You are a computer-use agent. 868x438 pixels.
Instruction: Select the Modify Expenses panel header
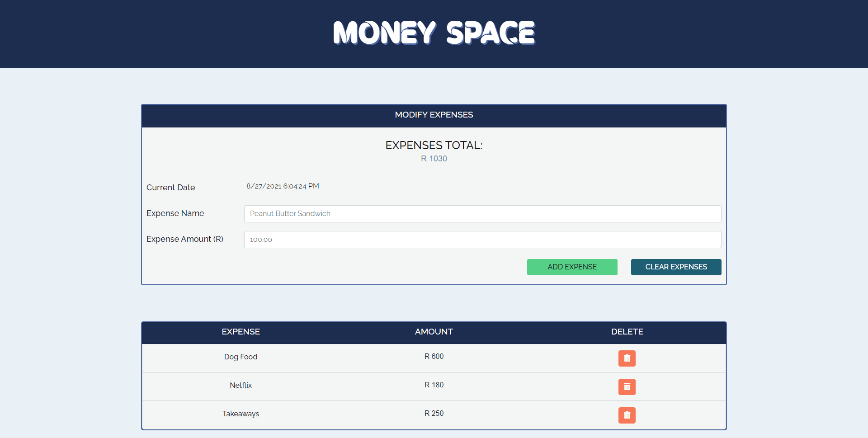point(434,115)
